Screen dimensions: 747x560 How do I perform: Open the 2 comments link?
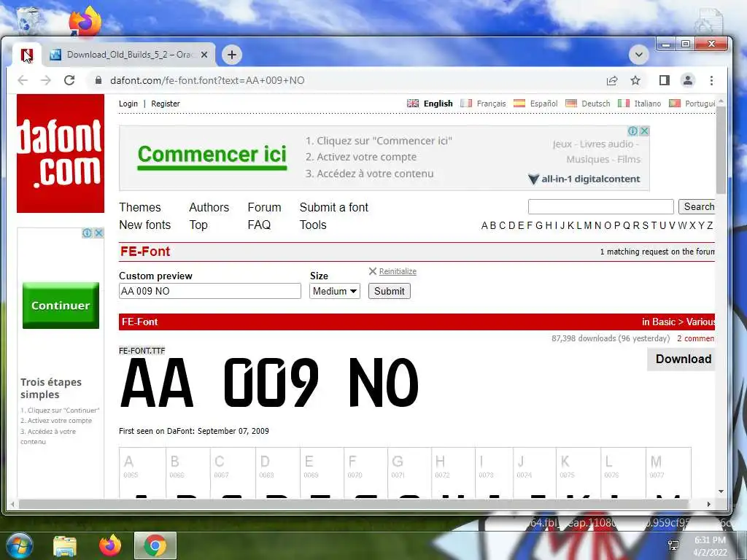[x=696, y=338]
